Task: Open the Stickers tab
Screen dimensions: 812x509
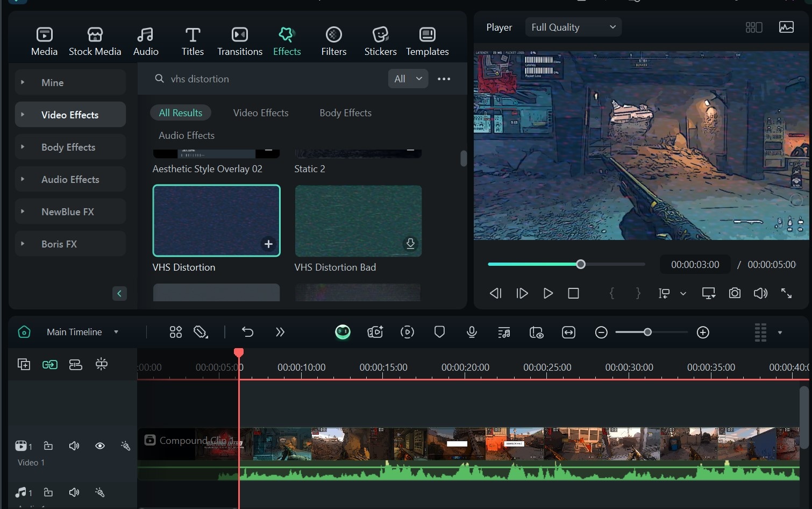Action: (381, 41)
